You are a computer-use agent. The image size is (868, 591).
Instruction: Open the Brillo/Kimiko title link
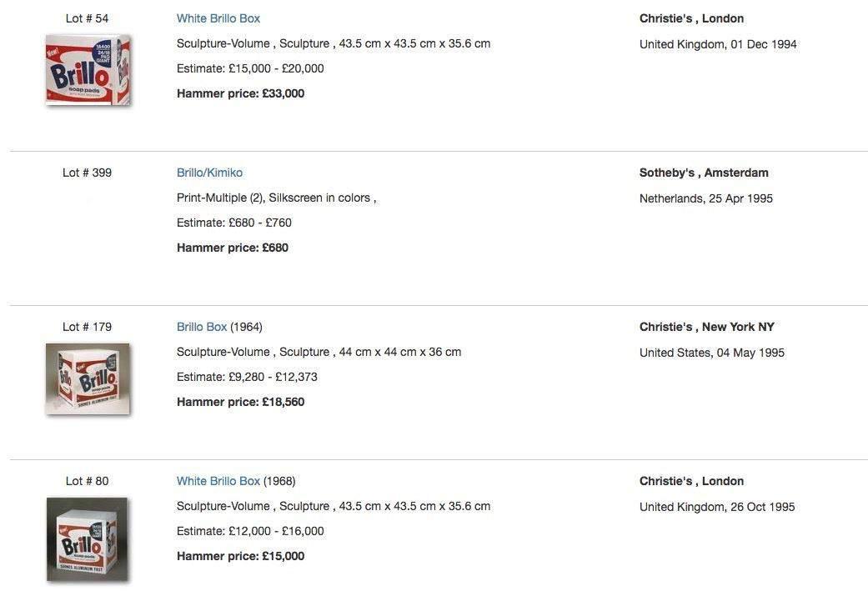(x=209, y=173)
